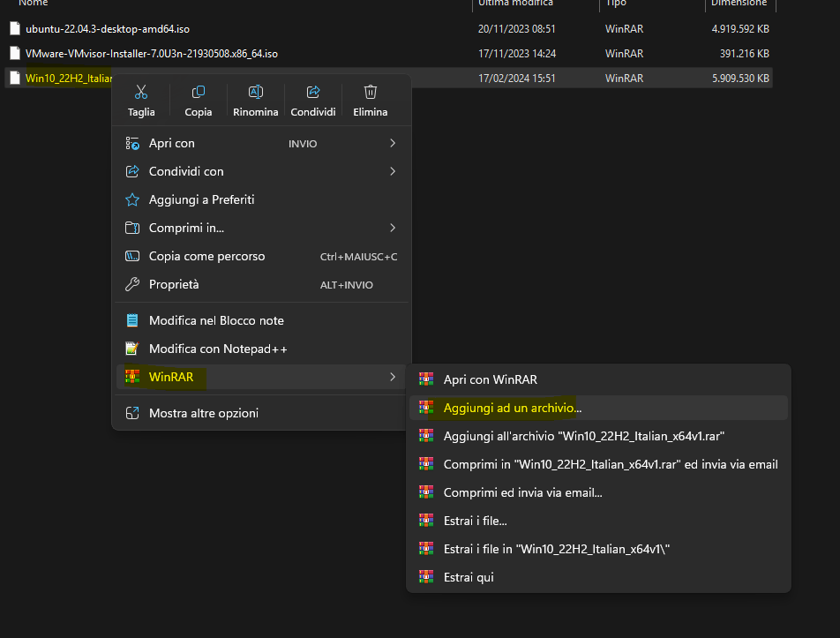
Task: Click the star icon for Aggiungi a Preferiti
Action: coord(132,199)
